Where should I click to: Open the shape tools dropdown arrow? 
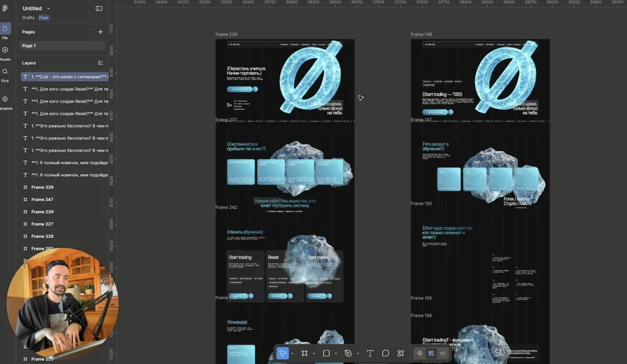(336, 353)
